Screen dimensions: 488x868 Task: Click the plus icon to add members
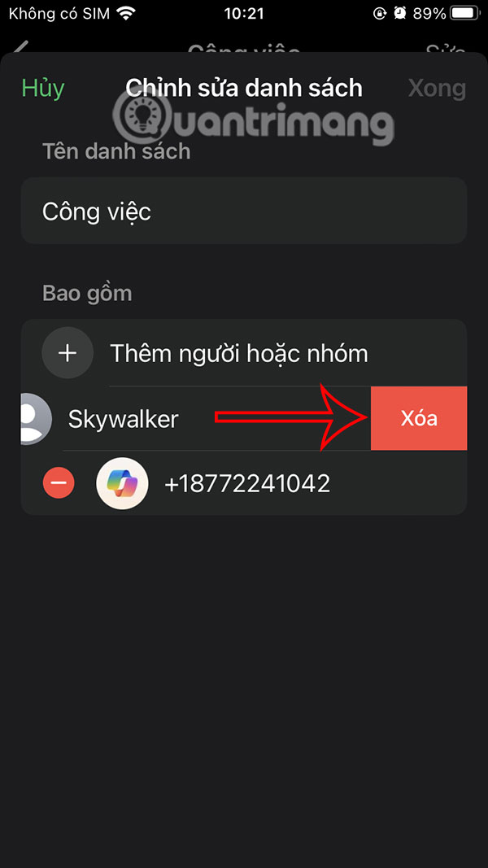(x=68, y=352)
